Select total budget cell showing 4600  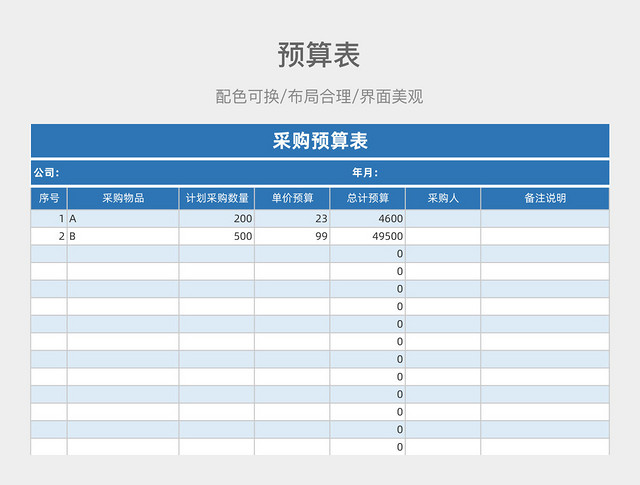(367, 219)
